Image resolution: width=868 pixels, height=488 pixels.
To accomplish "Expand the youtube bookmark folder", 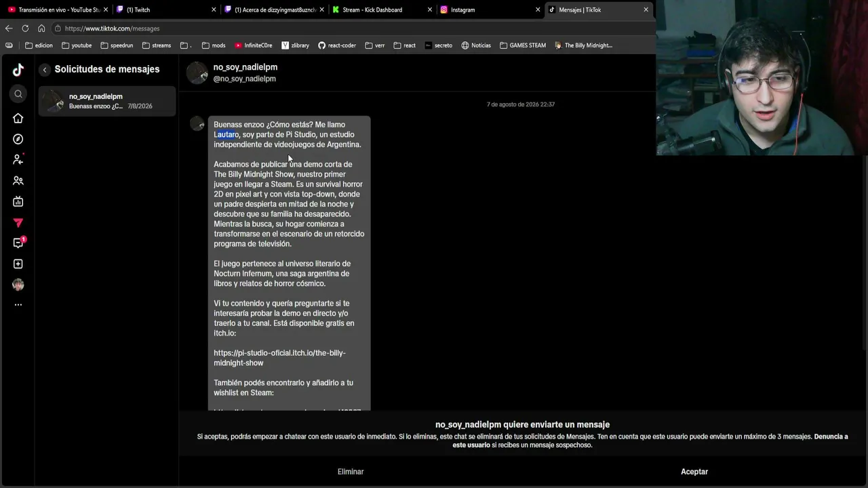I will [x=77, y=45].
